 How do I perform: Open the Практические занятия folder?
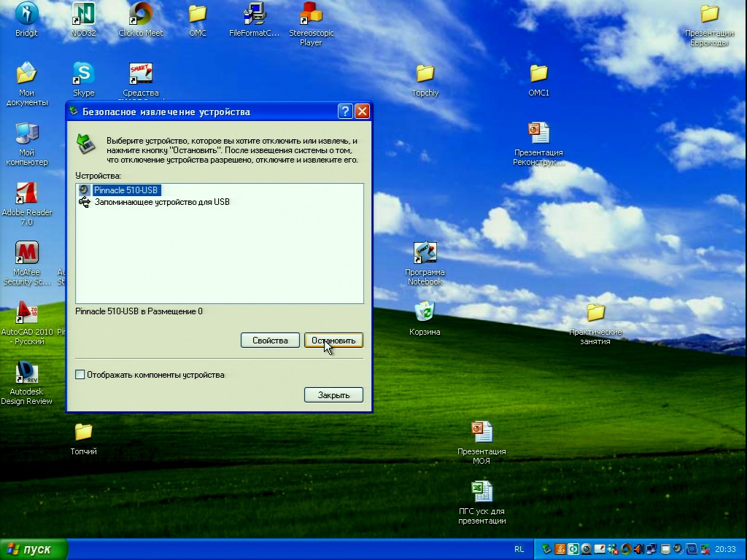tap(595, 324)
